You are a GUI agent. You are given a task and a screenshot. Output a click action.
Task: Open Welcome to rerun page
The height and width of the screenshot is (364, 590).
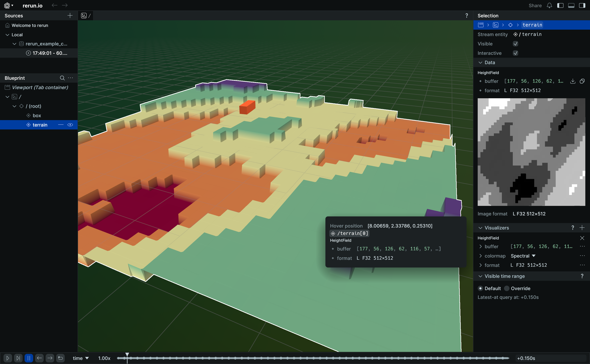pyautogui.click(x=30, y=26)
